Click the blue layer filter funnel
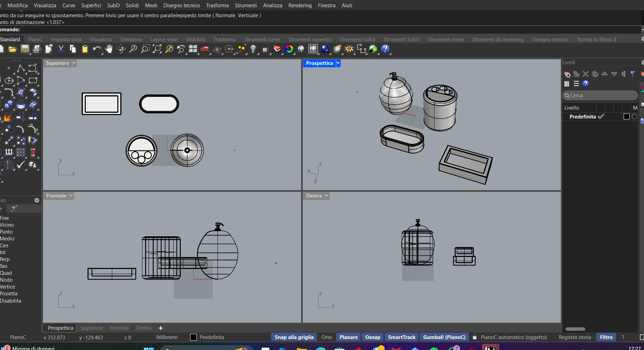Viewport: 644px width, 350px height. click(633, 74)
